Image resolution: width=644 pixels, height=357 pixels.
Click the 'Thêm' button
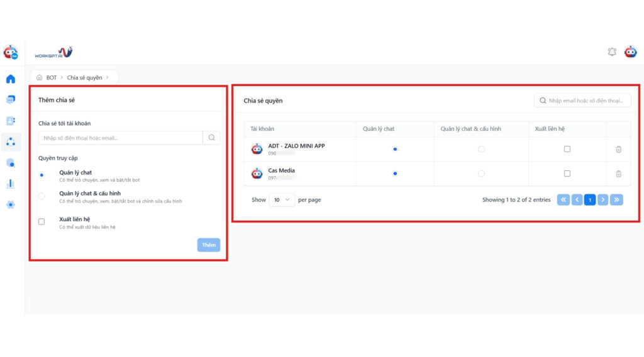coord(209,245)
